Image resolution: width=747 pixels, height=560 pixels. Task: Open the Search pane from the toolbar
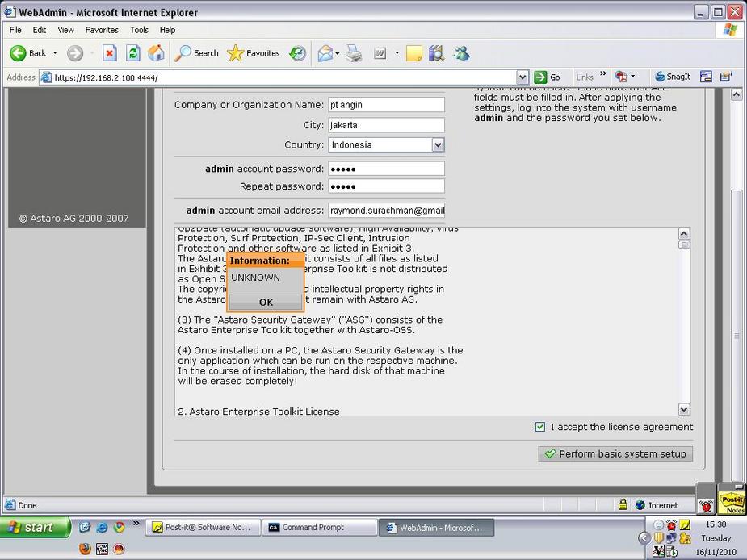tap(196, 53)
